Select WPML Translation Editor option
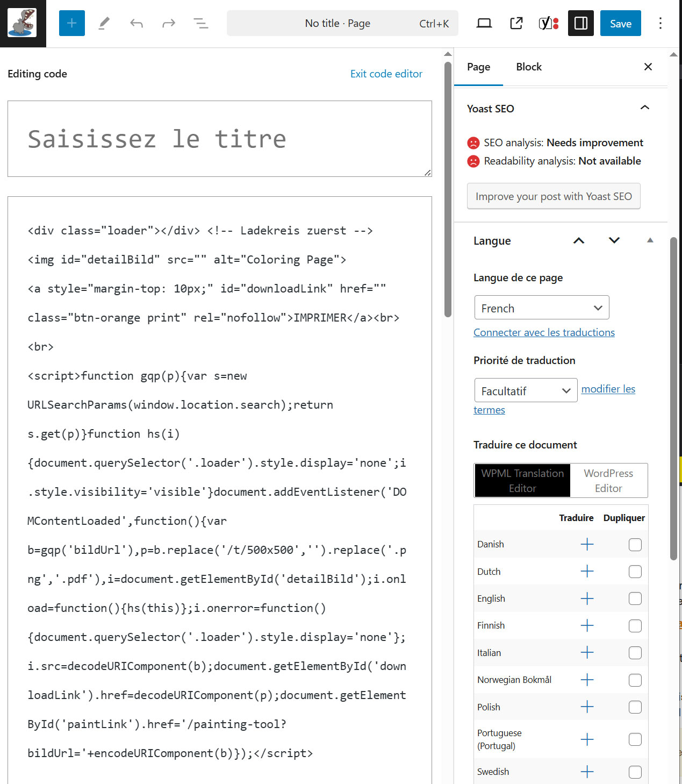This screenshot has width=682, height=784. pos(522,481)
